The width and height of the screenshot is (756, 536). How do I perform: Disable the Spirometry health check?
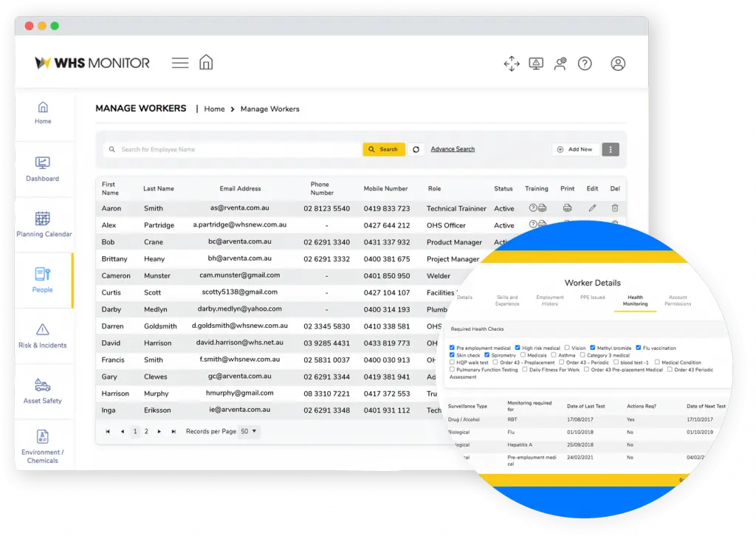tap(486, 355)
